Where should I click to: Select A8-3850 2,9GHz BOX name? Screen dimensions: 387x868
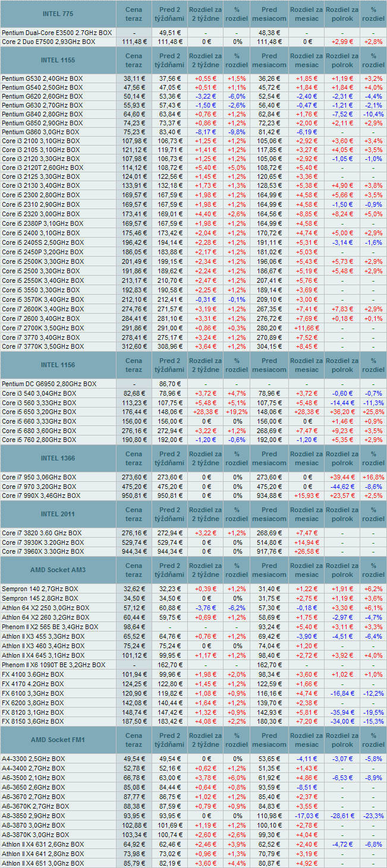[x=34, y=816]
